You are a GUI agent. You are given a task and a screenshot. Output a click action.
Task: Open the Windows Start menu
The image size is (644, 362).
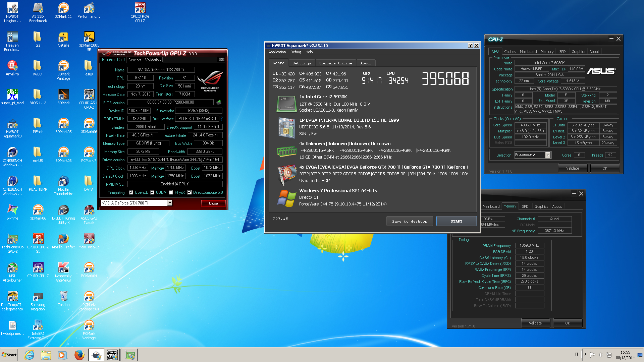tap(9, 355)
